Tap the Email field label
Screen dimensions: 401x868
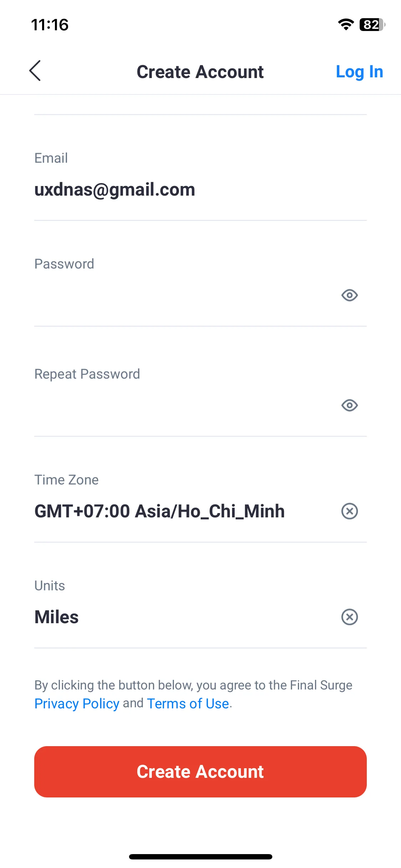pos(51,158)
